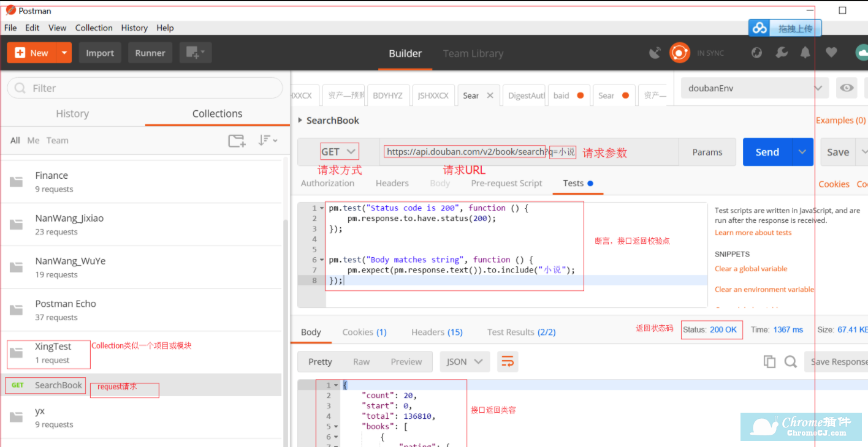868x447 pixels.
Task: Switch to the History sidebar tab
Action: coord(72,114)
